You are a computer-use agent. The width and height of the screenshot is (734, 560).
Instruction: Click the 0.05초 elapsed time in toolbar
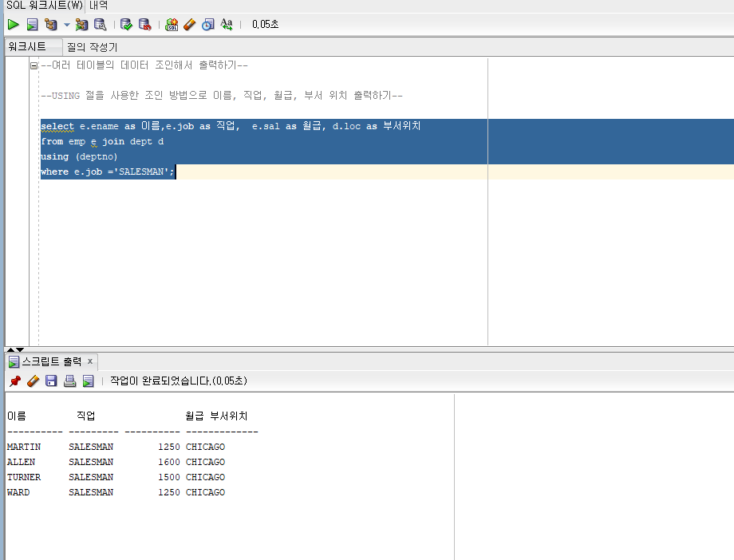tap(266, 25)
